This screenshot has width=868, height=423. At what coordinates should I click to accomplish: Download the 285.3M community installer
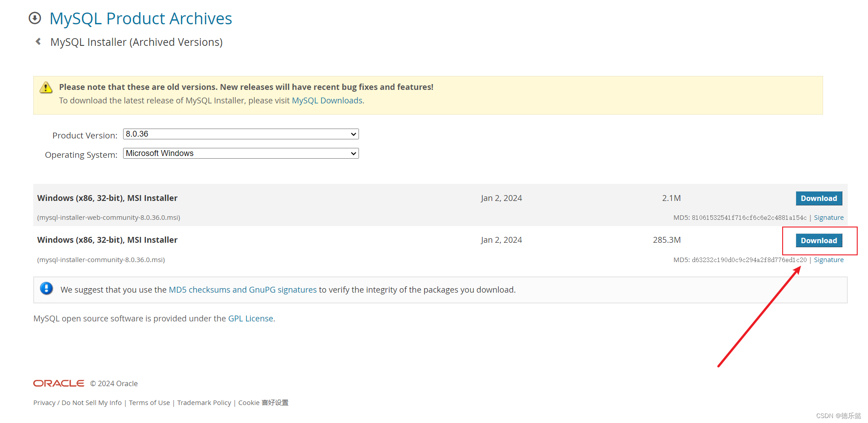819,240
